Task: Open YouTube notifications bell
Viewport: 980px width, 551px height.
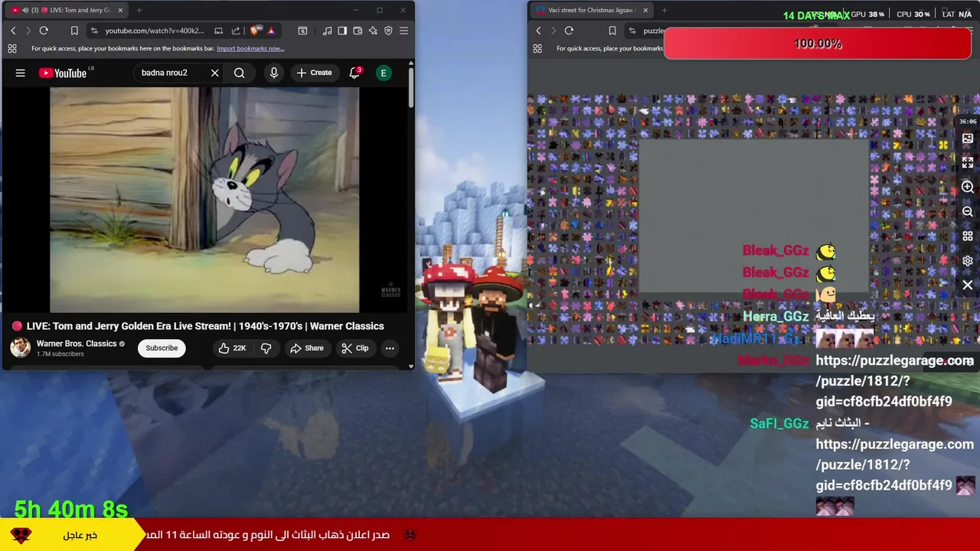Action: [354, 73]
